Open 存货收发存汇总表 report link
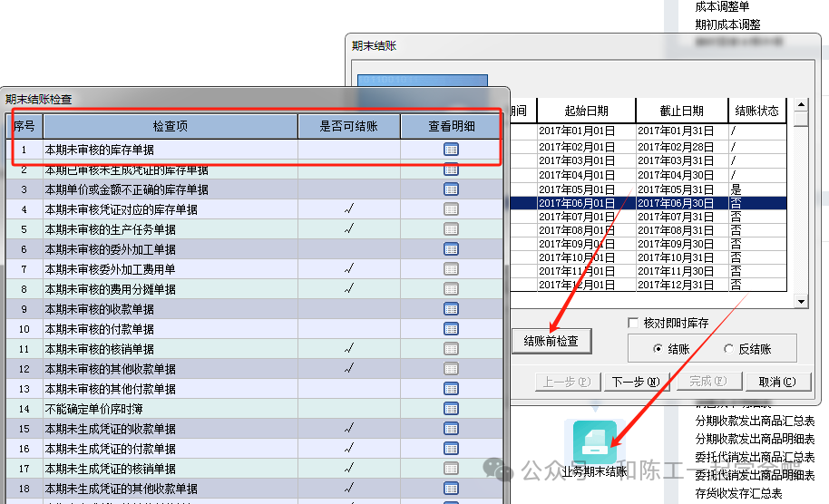The width and height of the screenshot is (829, 504). pyautogui.click(x=738, y=493)
